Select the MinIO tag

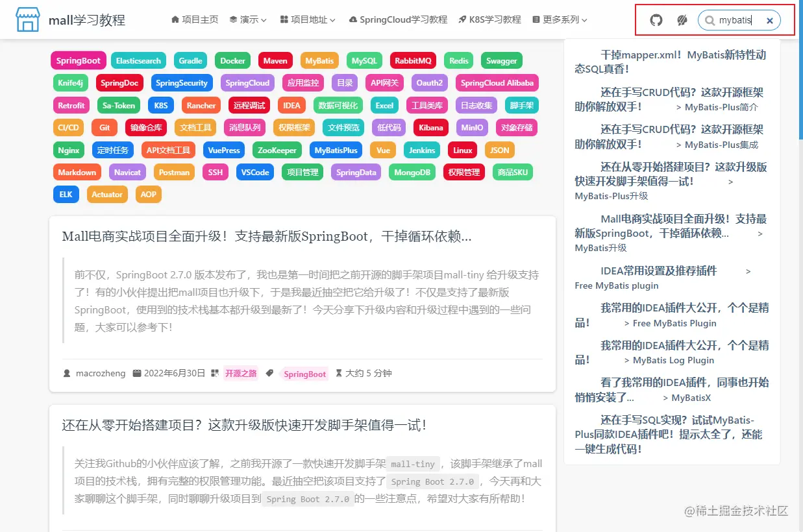(x=472, y=127)
